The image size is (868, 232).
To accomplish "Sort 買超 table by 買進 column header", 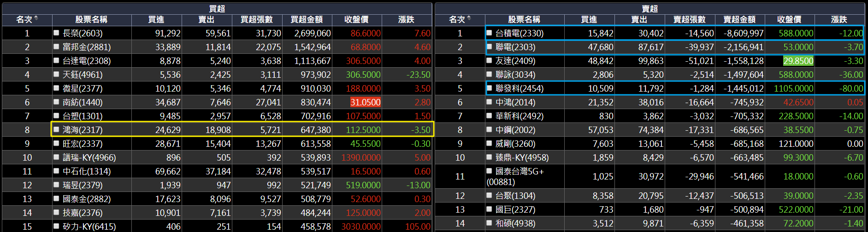I will 156,19.
